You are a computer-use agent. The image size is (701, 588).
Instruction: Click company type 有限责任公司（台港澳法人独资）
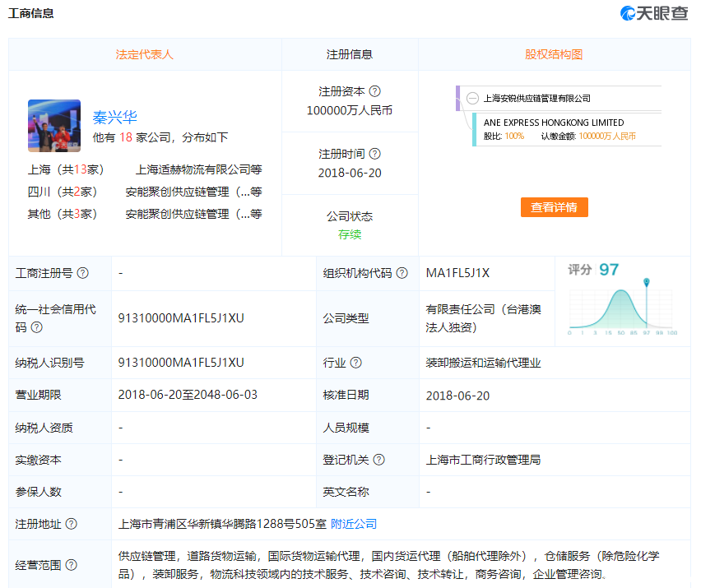tap(483, 318)
